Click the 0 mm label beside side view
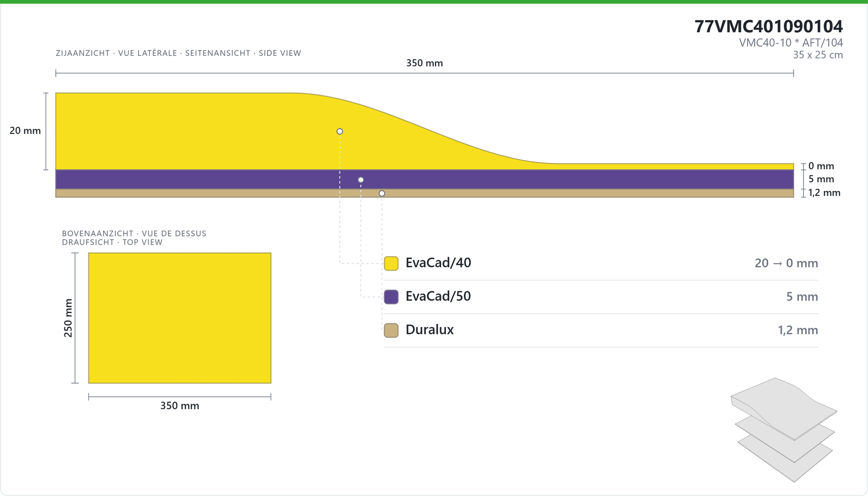This screenshot has height=496, width=868. 821,166
